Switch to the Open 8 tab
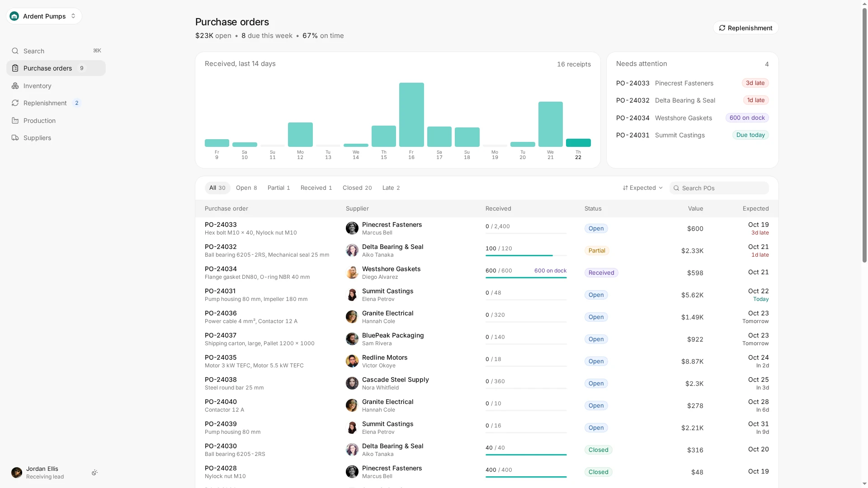Image resolution: width=868 pixels, height=488 pixels. tap(246, 188)
